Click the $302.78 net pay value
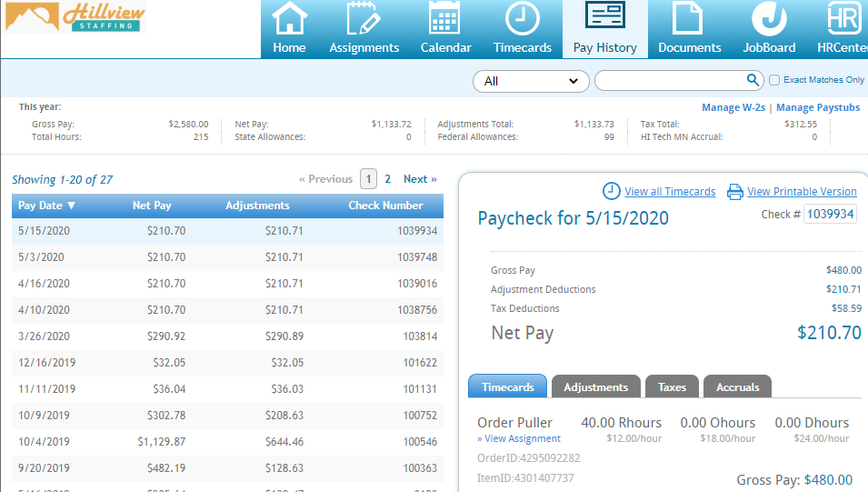Viewport: 868px width, 492px height. [166, 416]
